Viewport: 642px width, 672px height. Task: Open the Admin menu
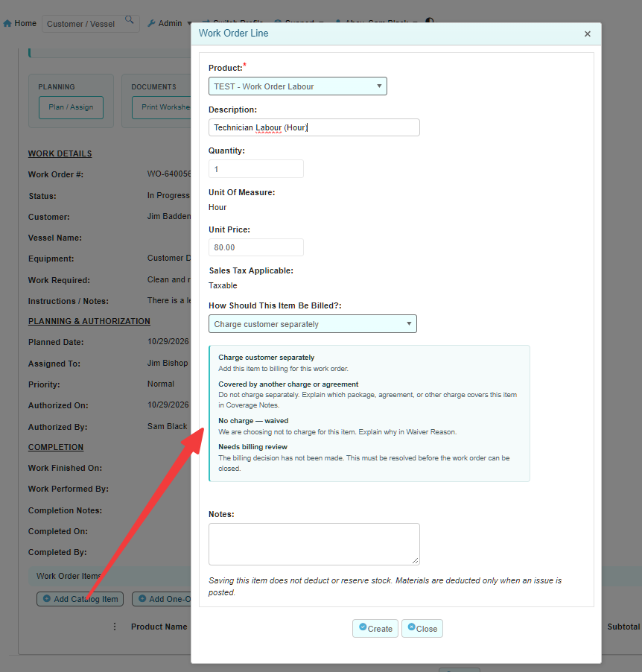[x=170, y=24]
